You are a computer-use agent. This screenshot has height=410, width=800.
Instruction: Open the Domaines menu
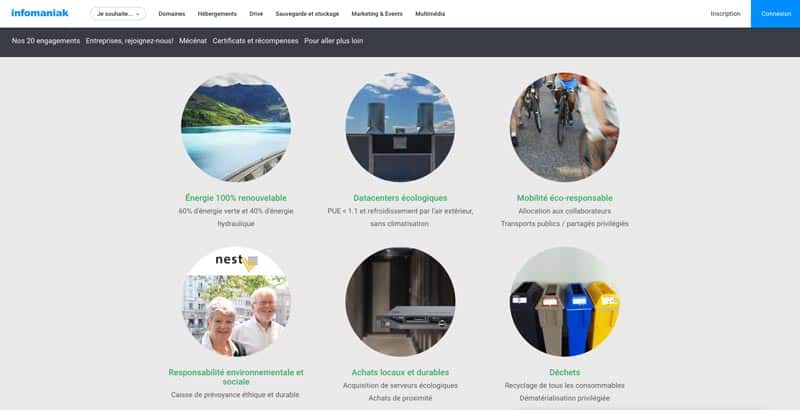coord(172,14)
